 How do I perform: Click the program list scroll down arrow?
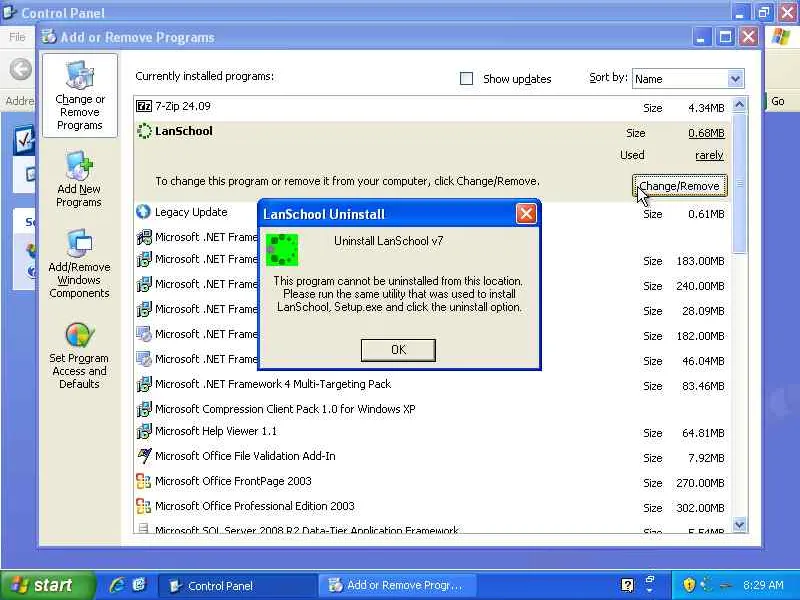pos(739,524)
